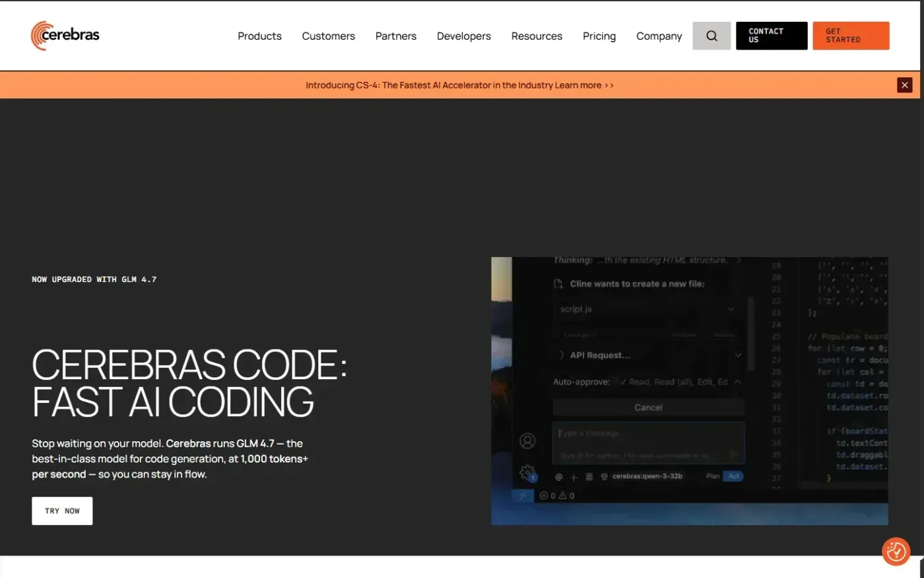924x578 pixels.
Task: Click the remote connection icon in the preview status bar
Action: [522, 495]
